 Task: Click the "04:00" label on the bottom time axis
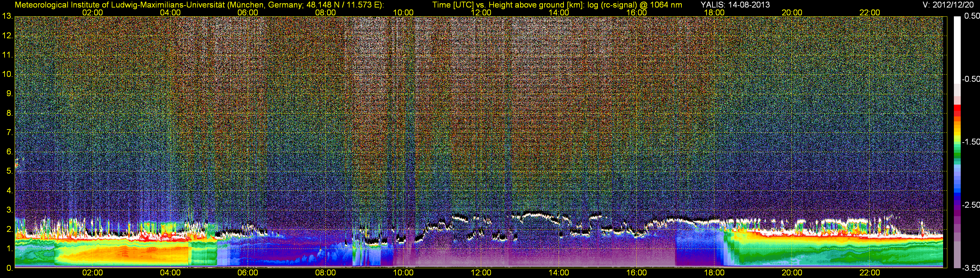click(170, 273)
